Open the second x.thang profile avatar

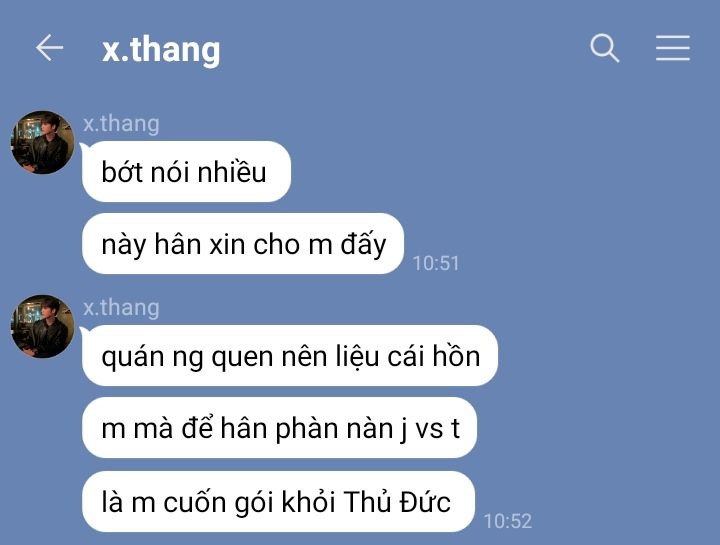pos(43,326)
